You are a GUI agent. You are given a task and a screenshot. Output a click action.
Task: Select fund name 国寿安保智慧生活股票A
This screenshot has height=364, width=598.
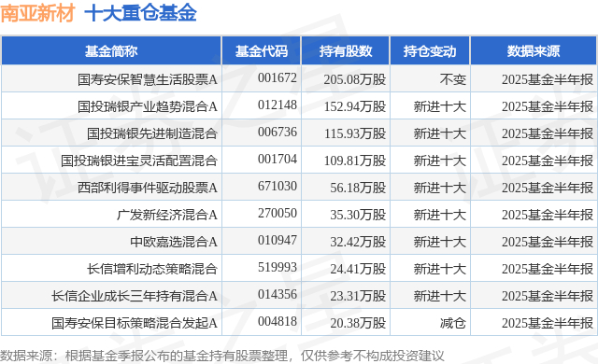[148, 79]
